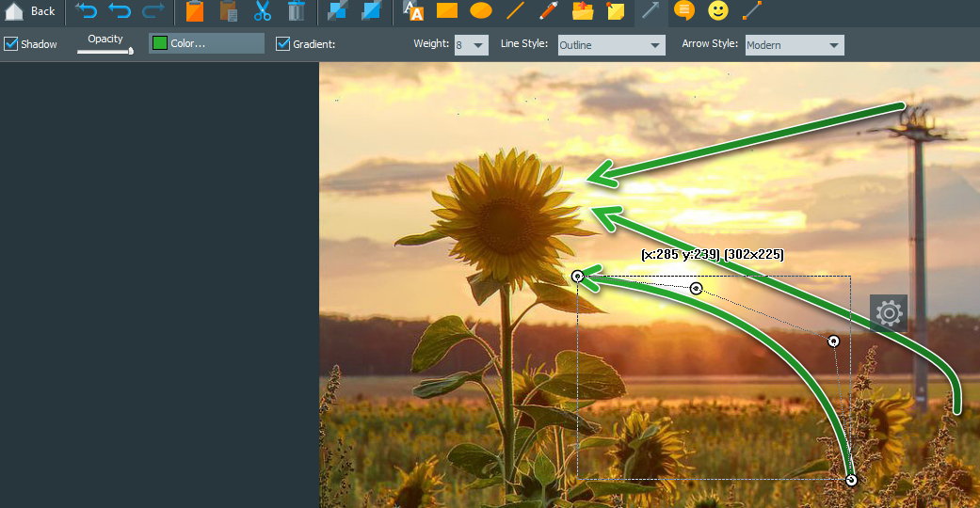This screenshot has width=980, height=508.
Task: Click the arrow's bottom end control point
Action: (x=851, y=480)
